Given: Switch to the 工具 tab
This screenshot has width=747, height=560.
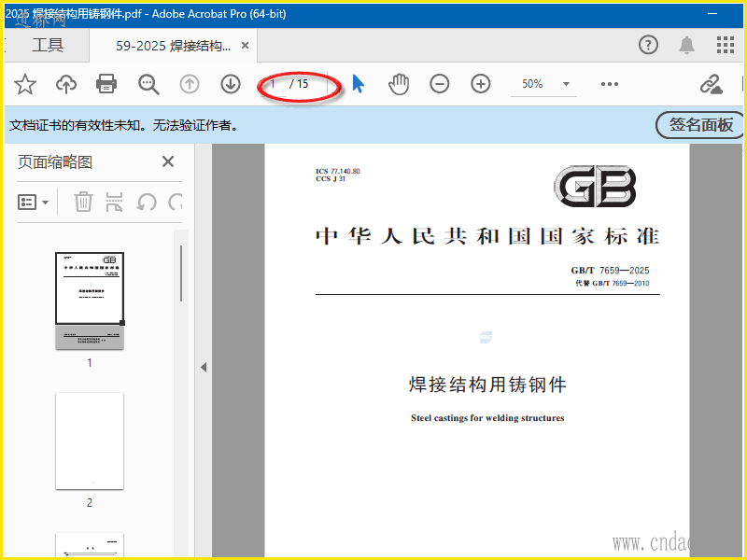Looking at the screenshot, I should pyautogui.click(x=48, y=45).
